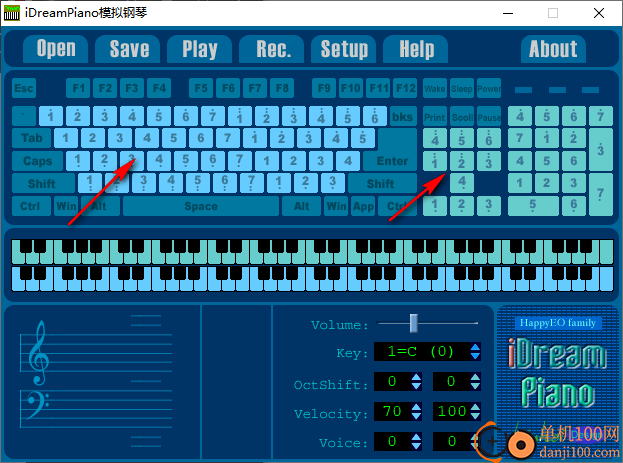The image size is (623, 463).
Task: Click the F5 virtual key
Action: click(x=201, y=88)
